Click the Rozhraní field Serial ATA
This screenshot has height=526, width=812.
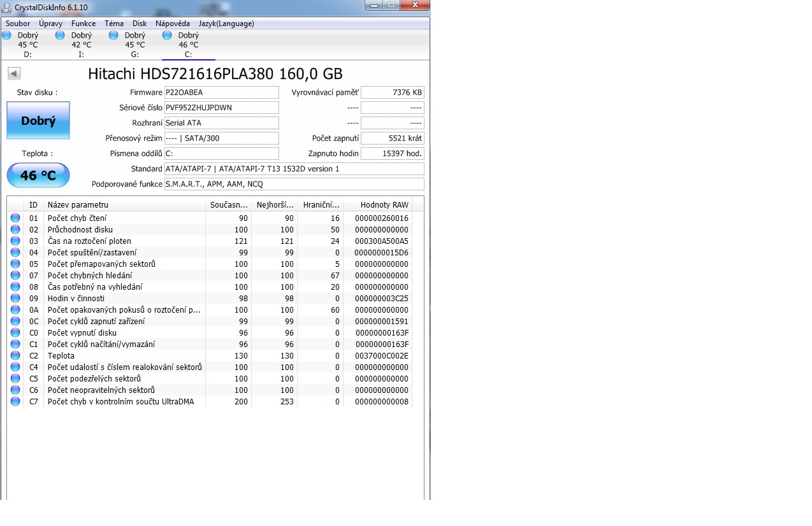pyautogui.click(x=221, y=123)
